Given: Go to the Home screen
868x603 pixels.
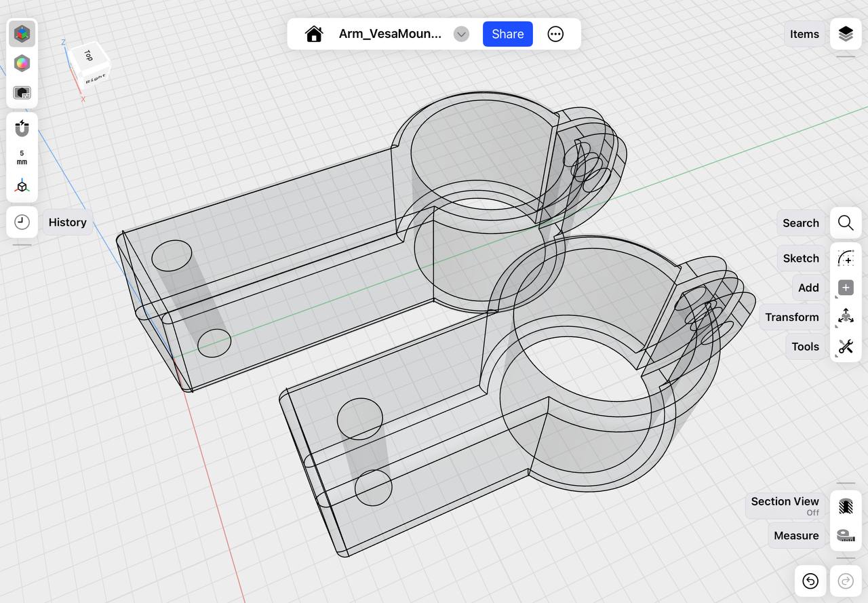Looking at the screenshot, I should [313, 34].
